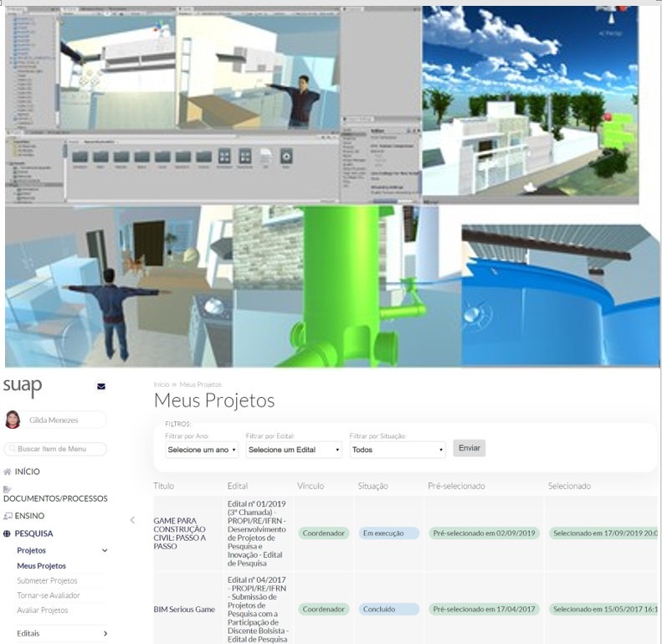Image resolution: width=662 pixels, height=644 pixels.
Task: Click the home icon next to INÍCIO
Action: click(x=8, y=472)
